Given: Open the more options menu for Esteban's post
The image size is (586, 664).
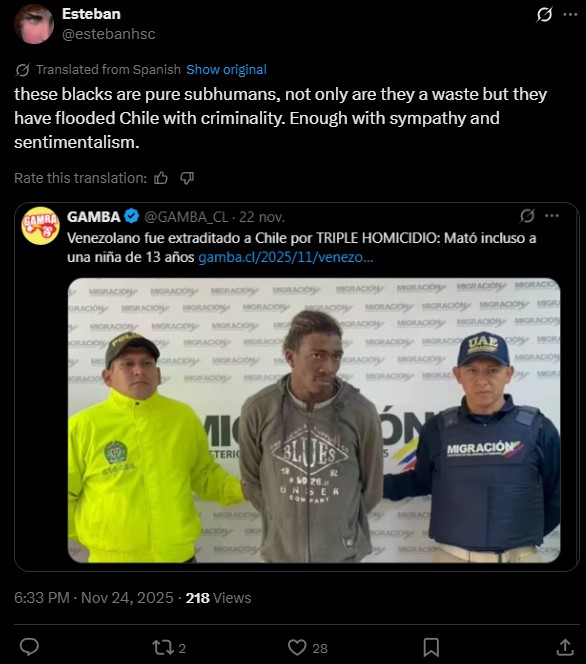Looking at the screenshot, I should tap(570, 14).
